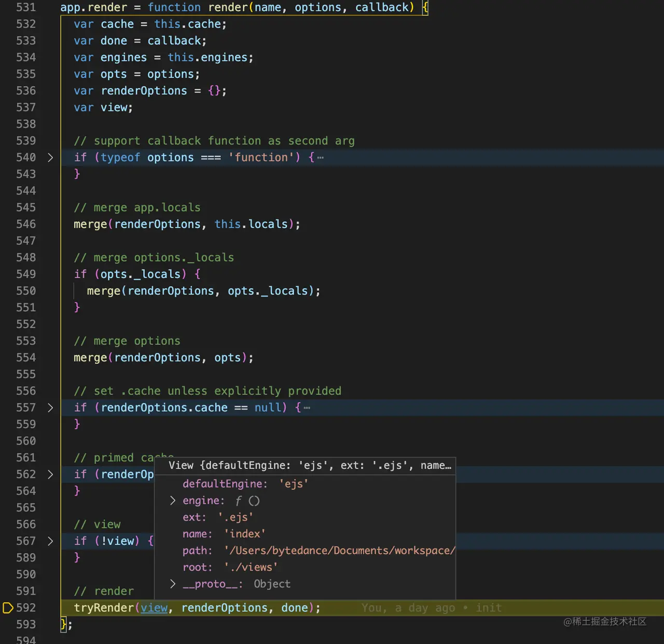Click done argument in tryRender call
The image size is (664, 644).
pyautogui.click(x=295, y=608)
